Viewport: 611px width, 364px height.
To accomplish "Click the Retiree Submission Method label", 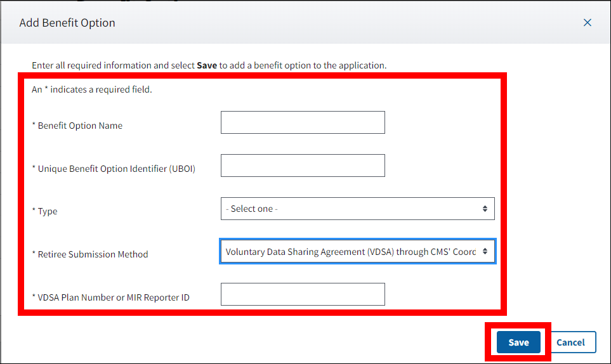I will pos(93,254).
